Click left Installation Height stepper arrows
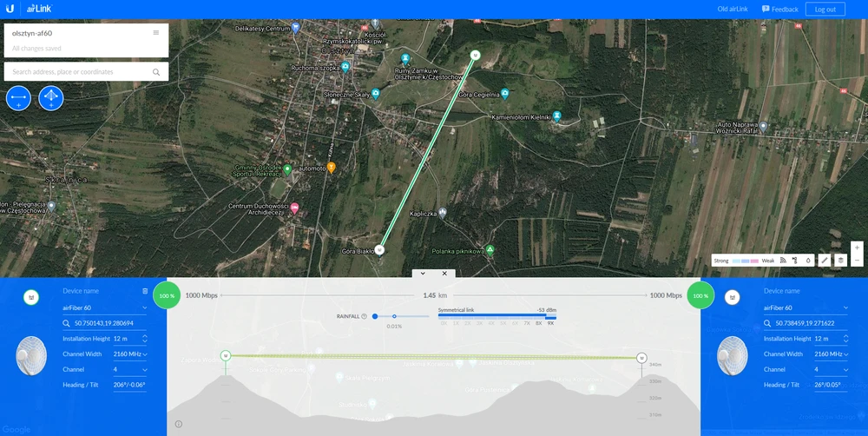Viewport: 868px width, 436px height. pos(145,339)
